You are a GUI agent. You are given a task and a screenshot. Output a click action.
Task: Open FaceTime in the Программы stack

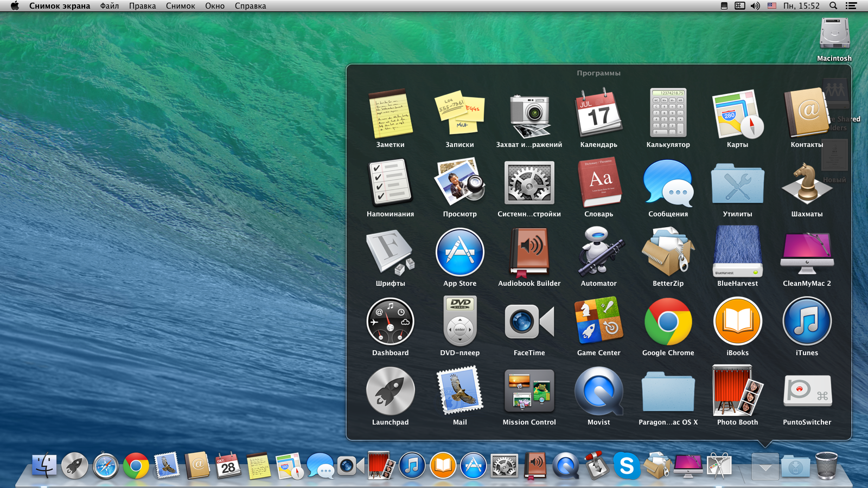pyautogui.click(x=529, y=322)
